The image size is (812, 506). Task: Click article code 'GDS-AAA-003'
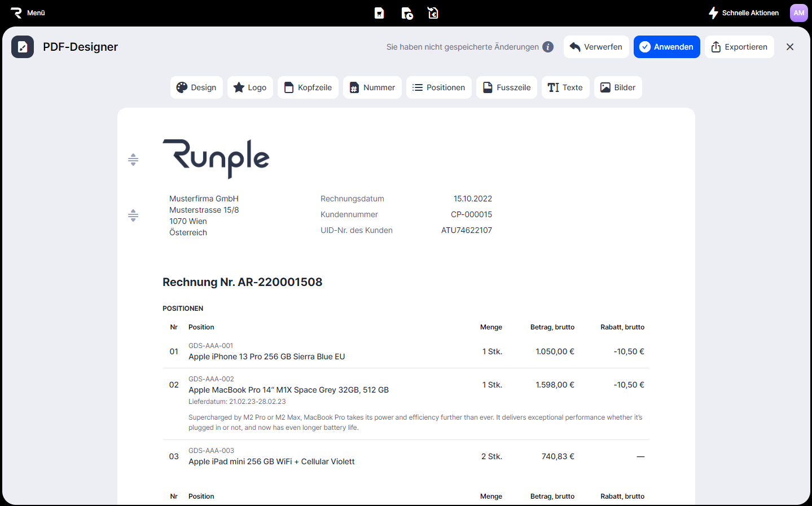coord(211,451)
